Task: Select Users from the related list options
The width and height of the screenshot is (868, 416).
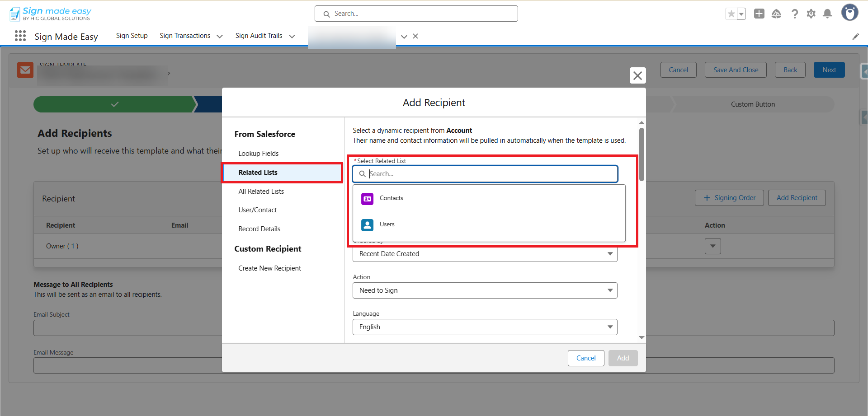Action: pos(387,224)
